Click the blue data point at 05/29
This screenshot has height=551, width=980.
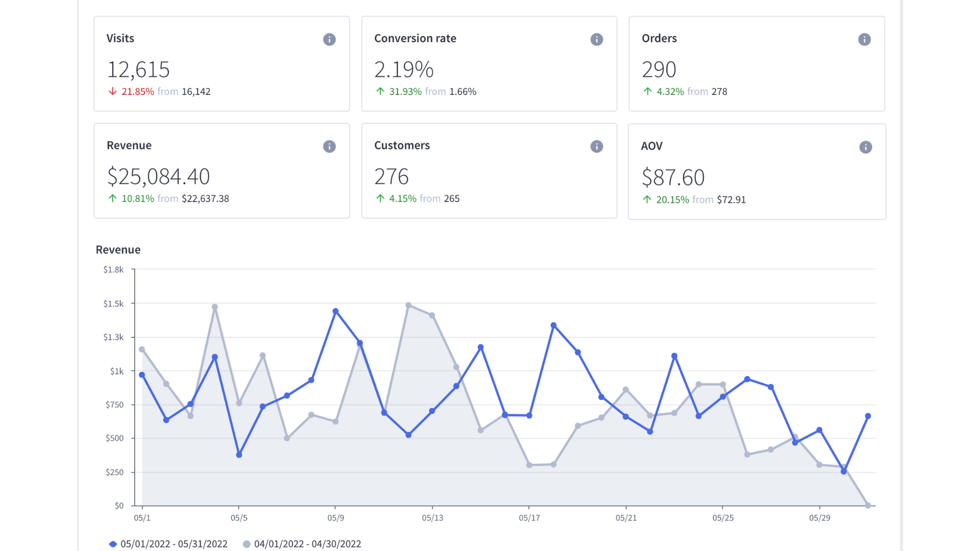tap(819, 430)
